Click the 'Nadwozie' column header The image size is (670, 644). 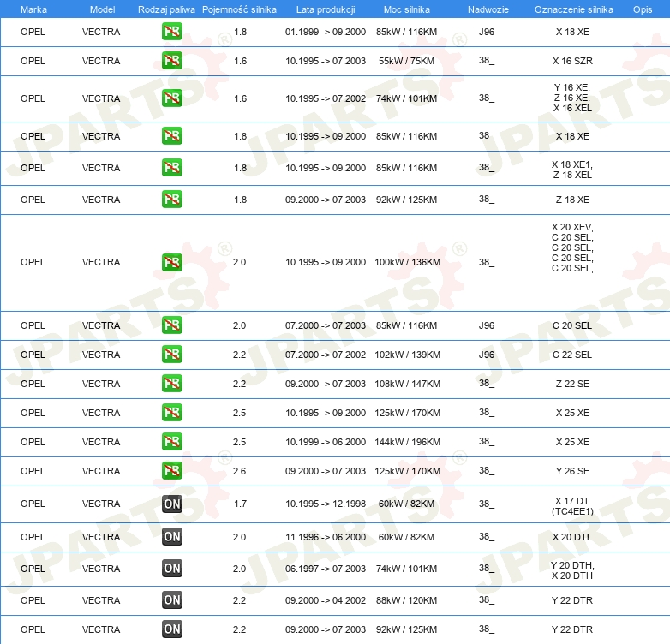click(x=487, y=9)
